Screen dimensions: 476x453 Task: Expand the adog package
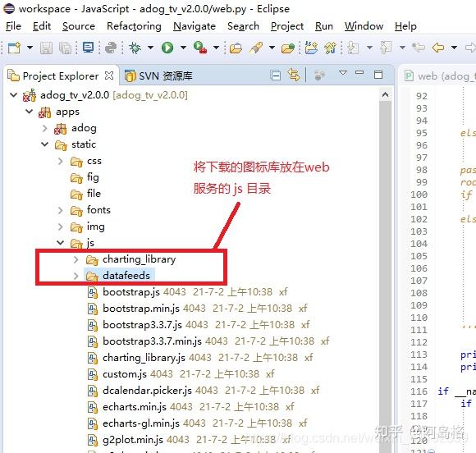pos(45,128)
